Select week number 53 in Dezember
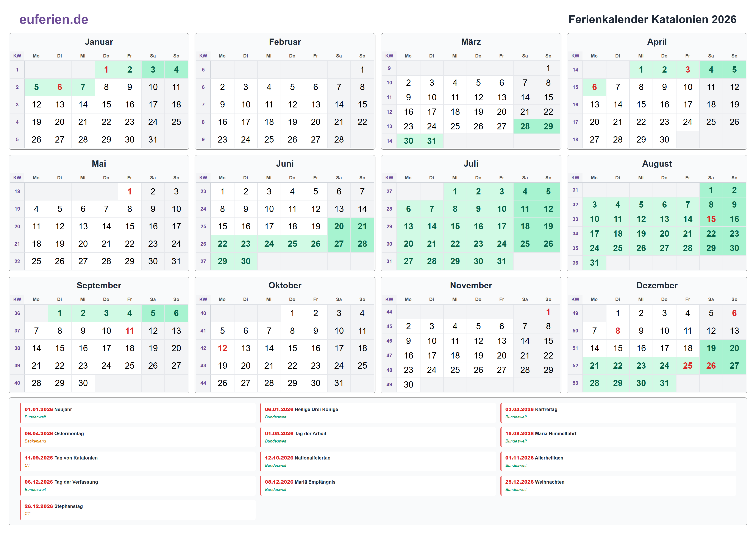 coord(575,383)
